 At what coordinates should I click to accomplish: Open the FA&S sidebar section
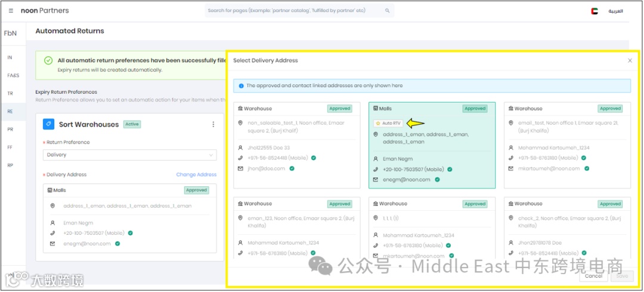coord(13,76)
